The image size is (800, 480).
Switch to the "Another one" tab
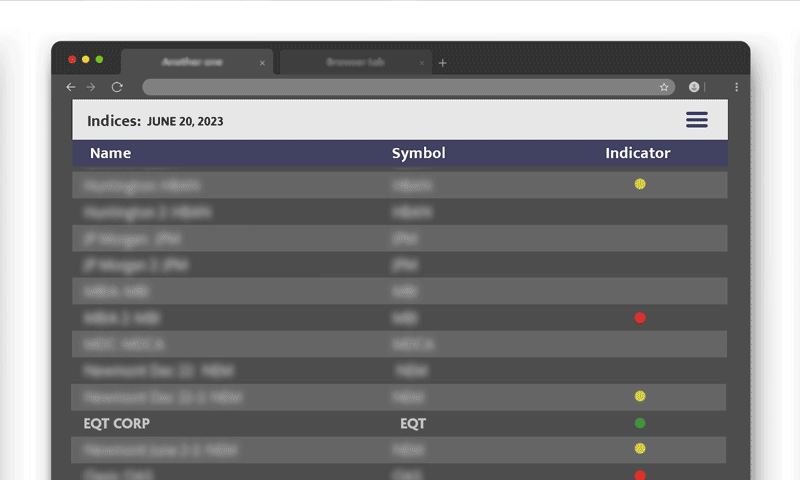[192, 62]
